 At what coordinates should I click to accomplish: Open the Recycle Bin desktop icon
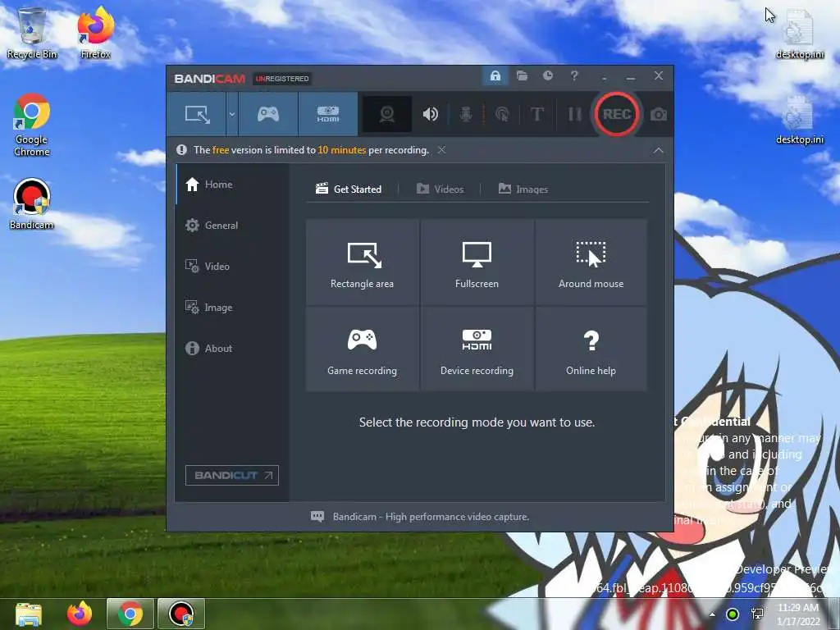click(x=32, y=33)
